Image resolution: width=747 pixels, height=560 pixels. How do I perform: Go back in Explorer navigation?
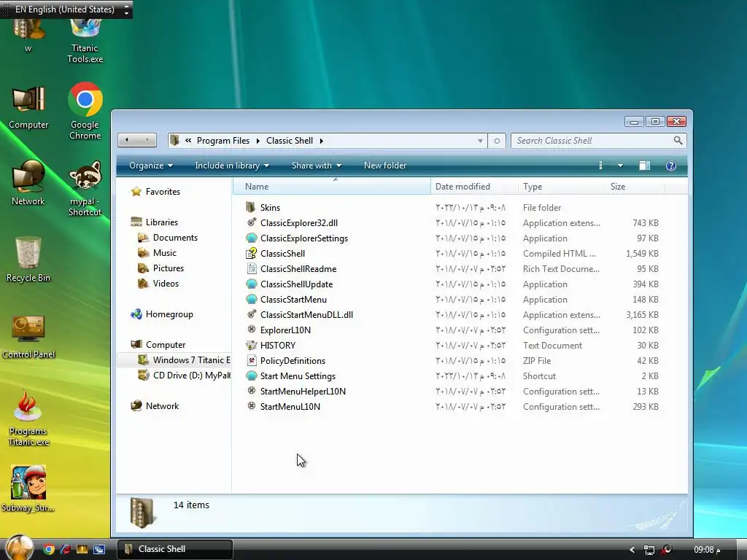(127, 140)
